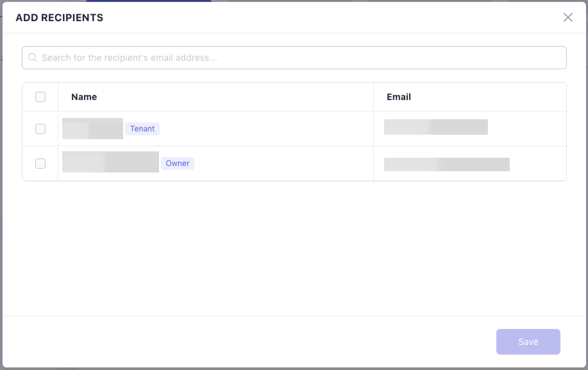Check the Owner recipient's checkbox
This screenshot has height=370, width=588.
click(x=40, y=164)
